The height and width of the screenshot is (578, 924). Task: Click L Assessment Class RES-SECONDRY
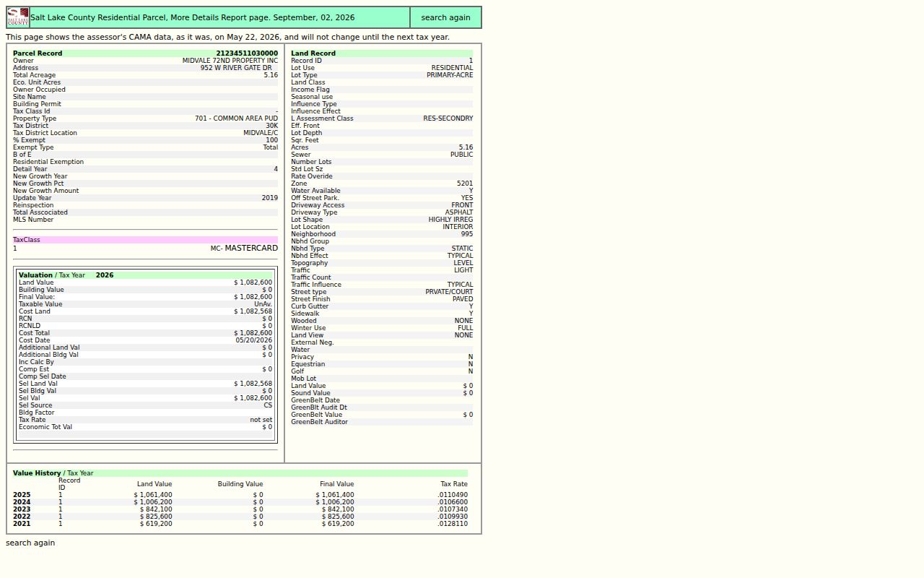[x=448, y=118]
